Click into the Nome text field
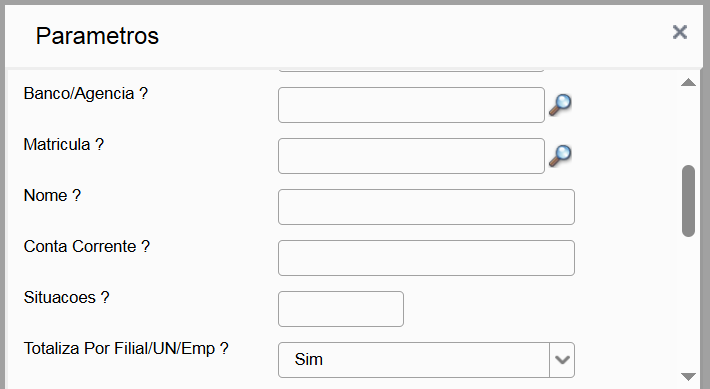Viewport: 710px width, 389px height. tap(426, 207)
